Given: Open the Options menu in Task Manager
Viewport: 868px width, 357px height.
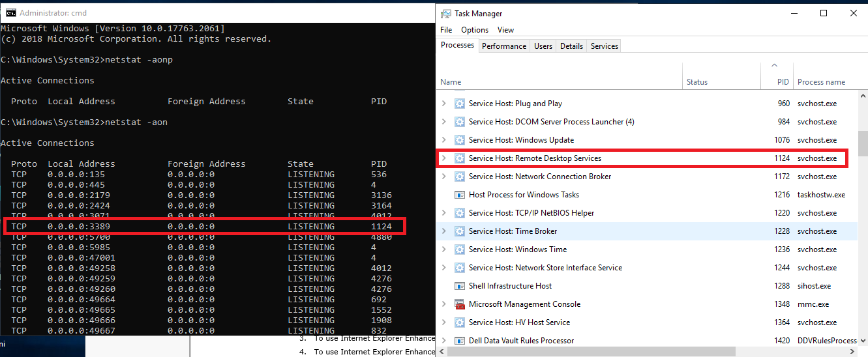Looking at the screenshot, I should pyautogui.click(x=475, y=30).
